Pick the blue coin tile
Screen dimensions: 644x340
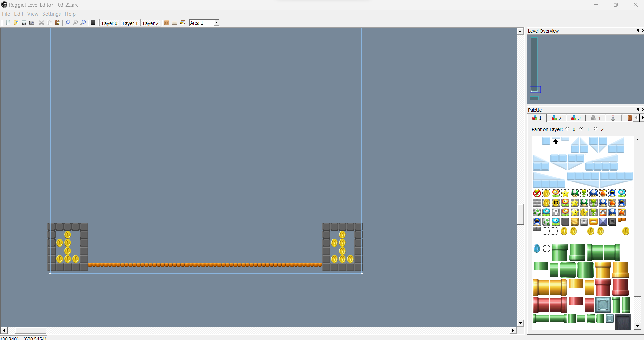tap(537, 249)
